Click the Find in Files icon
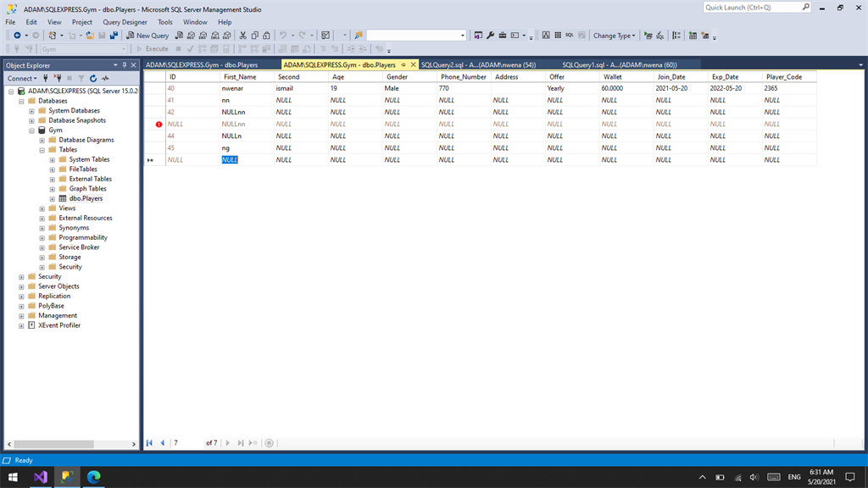 [x=359, y=36]
